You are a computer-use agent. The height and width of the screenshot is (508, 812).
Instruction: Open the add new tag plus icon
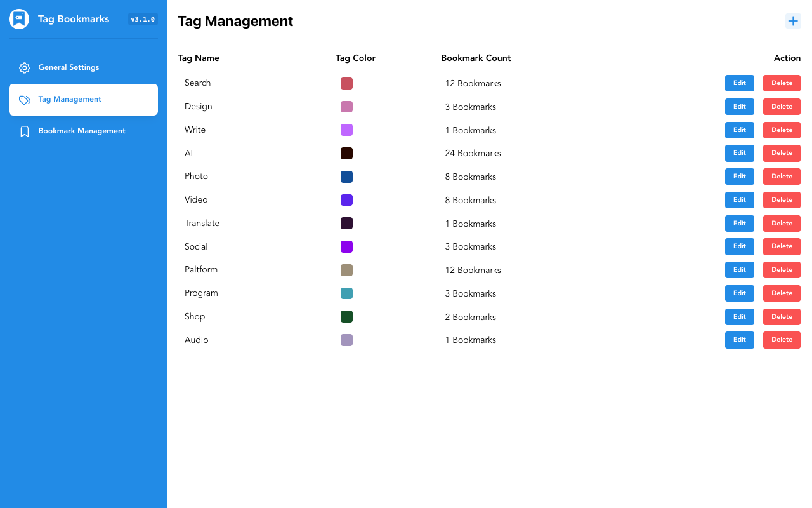point(793,20)
